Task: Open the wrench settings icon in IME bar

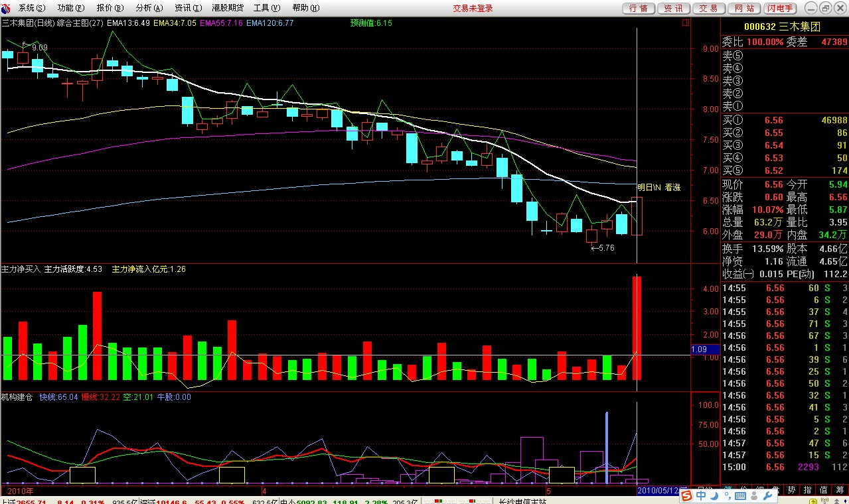Action: pos(768,495)
